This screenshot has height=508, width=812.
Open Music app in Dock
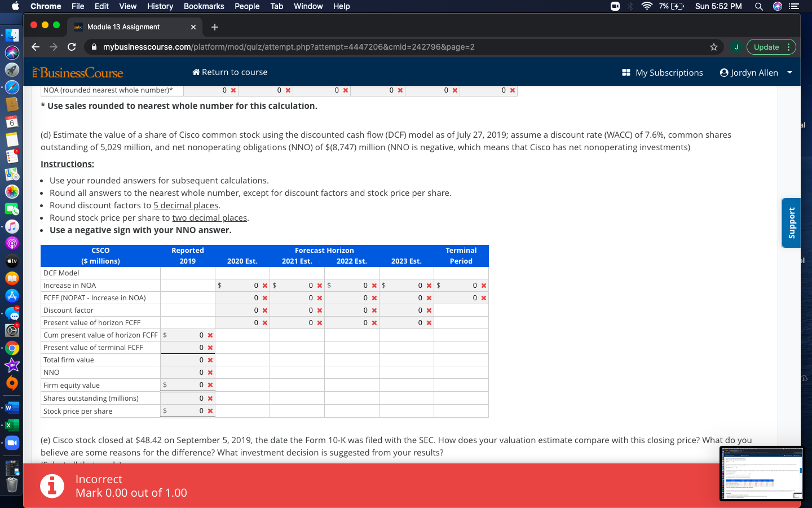pos(12,226)
